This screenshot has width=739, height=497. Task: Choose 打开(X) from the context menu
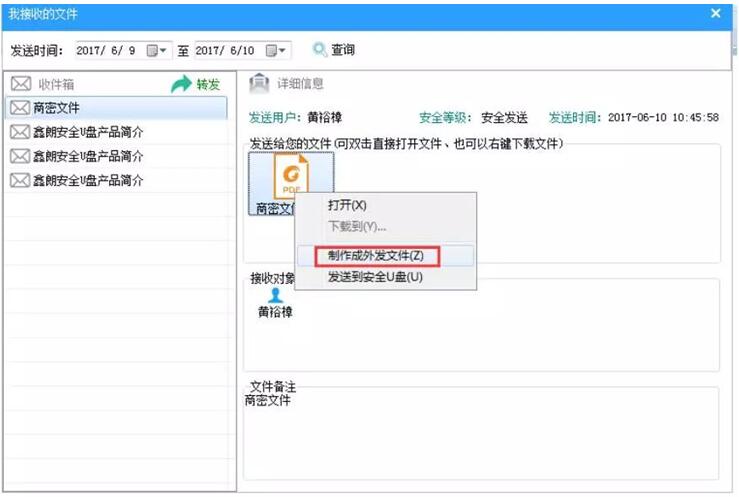[x=347, y=205]
